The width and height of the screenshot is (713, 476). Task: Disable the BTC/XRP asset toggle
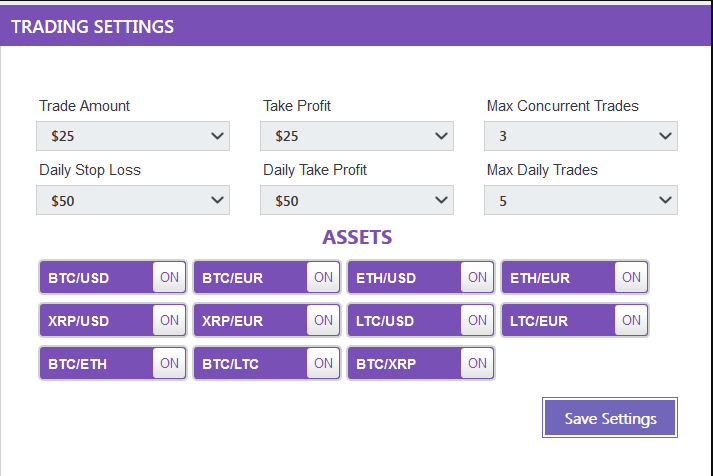coord(477,364)
